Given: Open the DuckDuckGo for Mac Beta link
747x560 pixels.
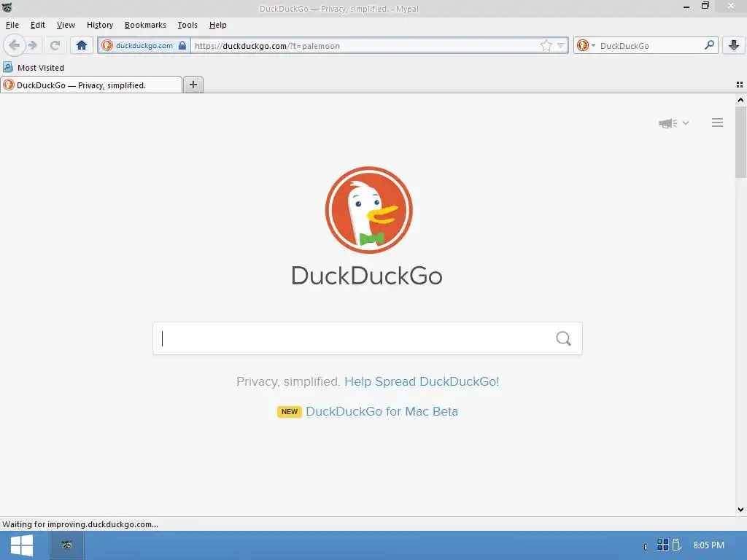Looking at the screenshot, I should click(x=382, y=411).
